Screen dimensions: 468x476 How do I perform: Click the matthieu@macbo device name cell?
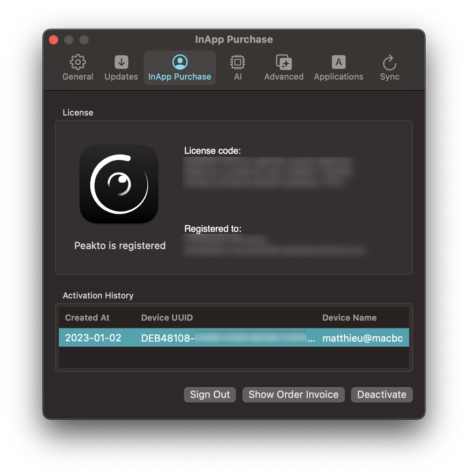coord(362,338)
